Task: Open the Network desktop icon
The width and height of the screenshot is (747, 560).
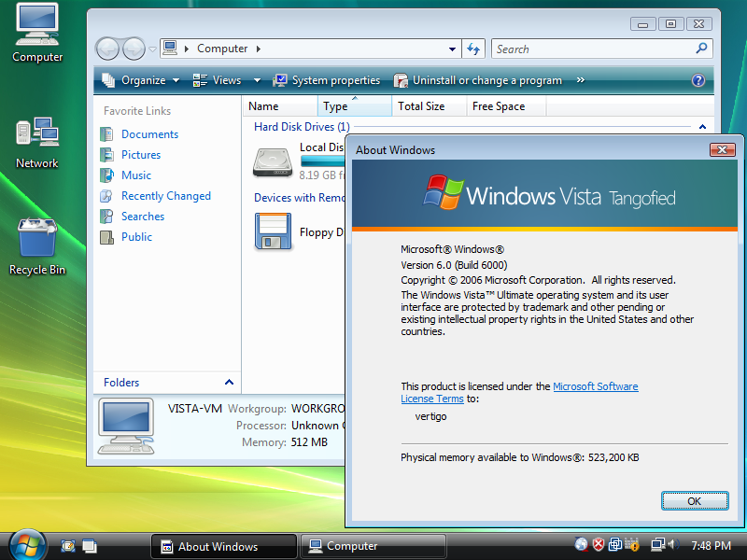Action: click(37, 143)
